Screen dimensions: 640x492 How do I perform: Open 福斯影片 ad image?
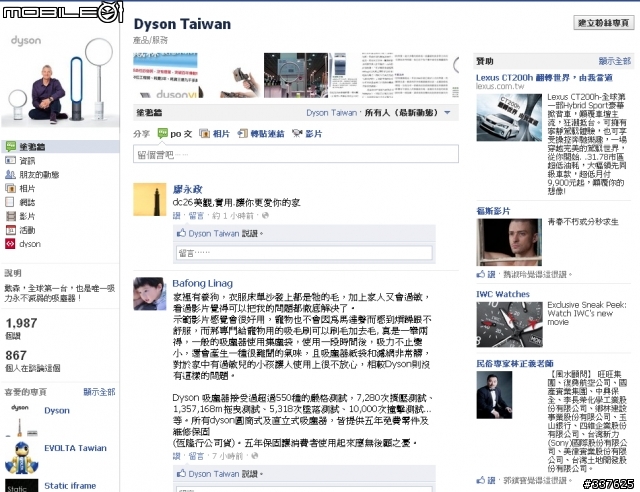coord(509,243)
